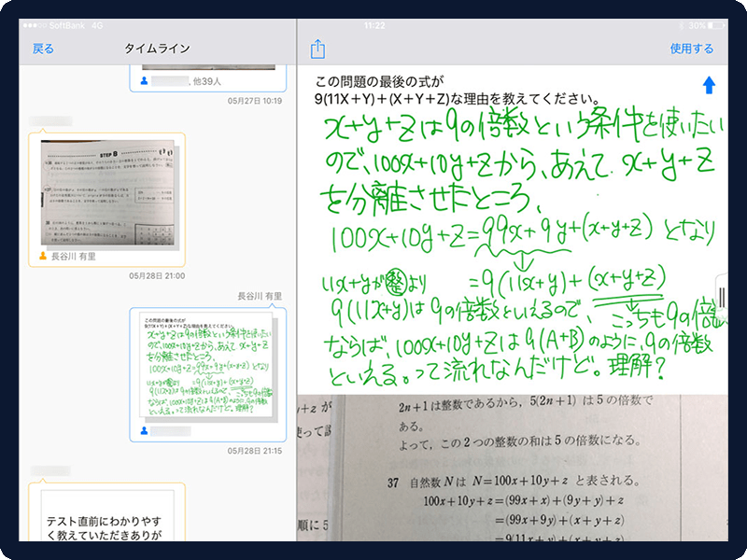Tap the timestamp 05月28日 21:15
Screen dimensions: 747x560
(x=254, y=451)
